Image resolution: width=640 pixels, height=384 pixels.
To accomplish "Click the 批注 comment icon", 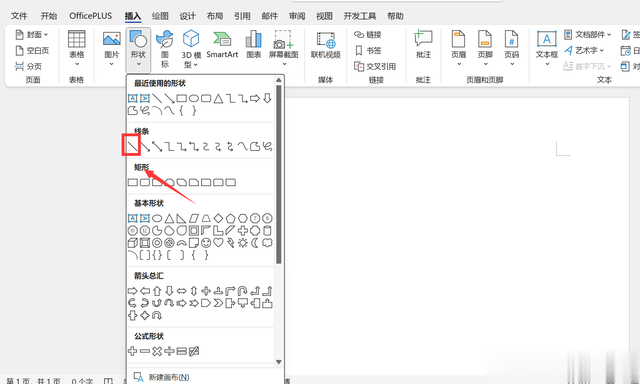I will pos(423,44).
